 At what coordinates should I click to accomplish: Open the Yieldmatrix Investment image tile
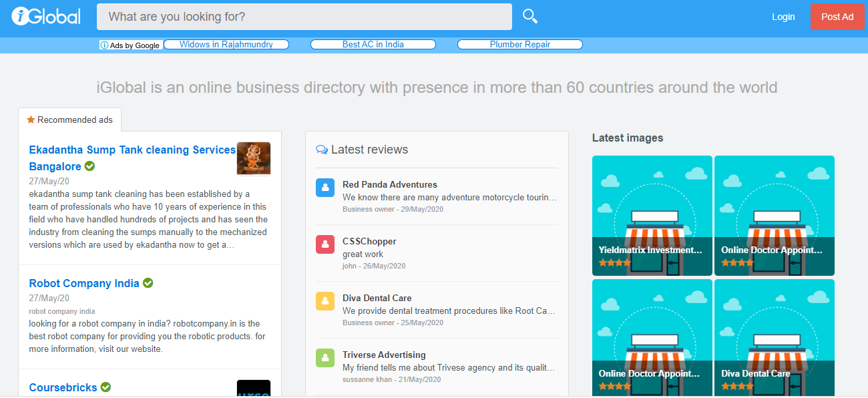652,216
